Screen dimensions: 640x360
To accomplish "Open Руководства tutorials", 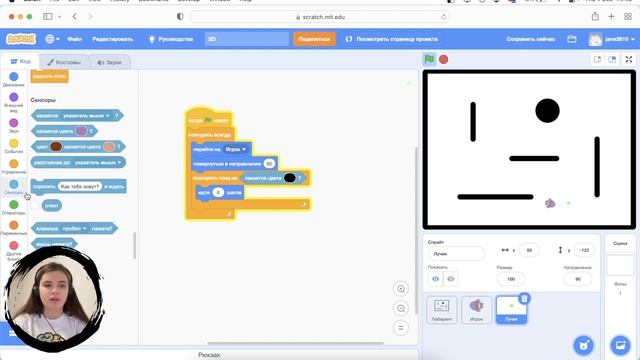I will 171,39.
